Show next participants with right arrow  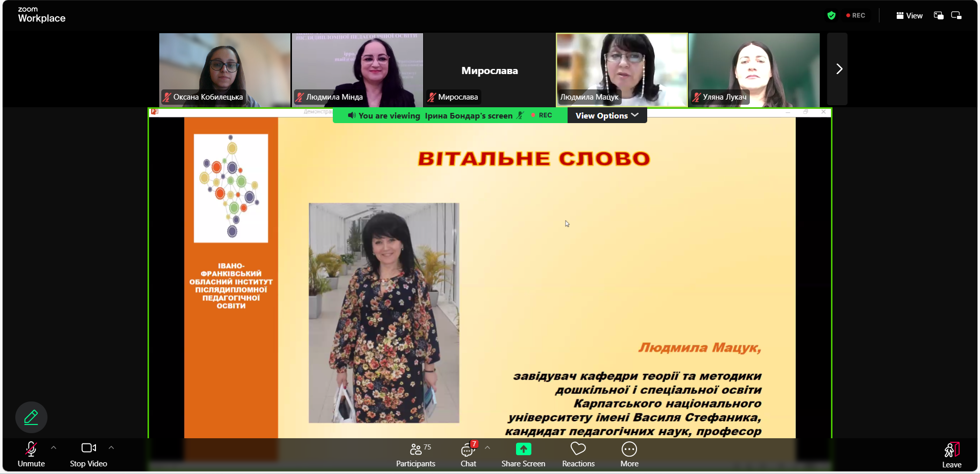point(839,69)
